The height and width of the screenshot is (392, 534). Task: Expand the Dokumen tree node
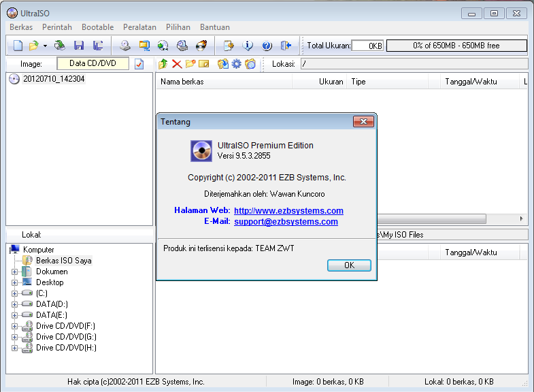pyautogui.click(x=14, y=272)
